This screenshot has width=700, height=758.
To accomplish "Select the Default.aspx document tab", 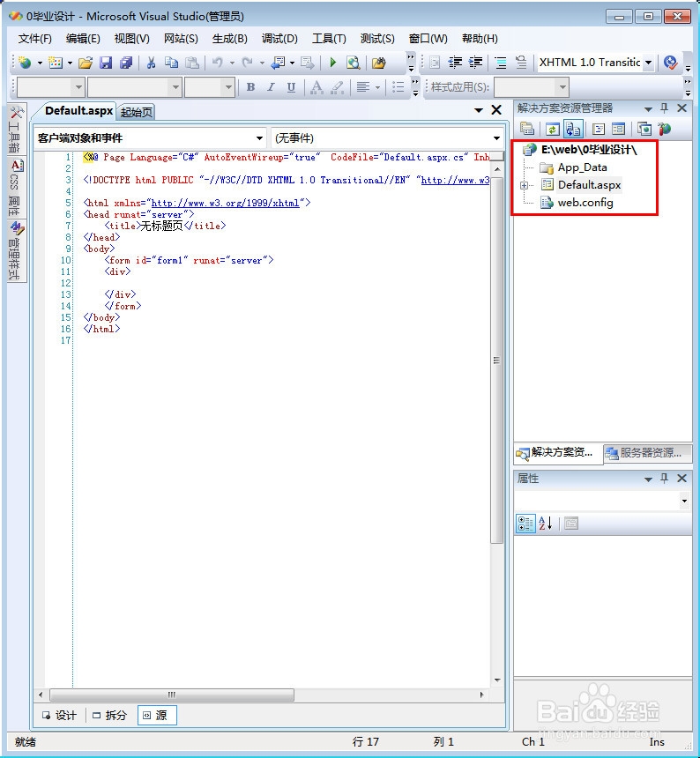I will tap(78, 111).
